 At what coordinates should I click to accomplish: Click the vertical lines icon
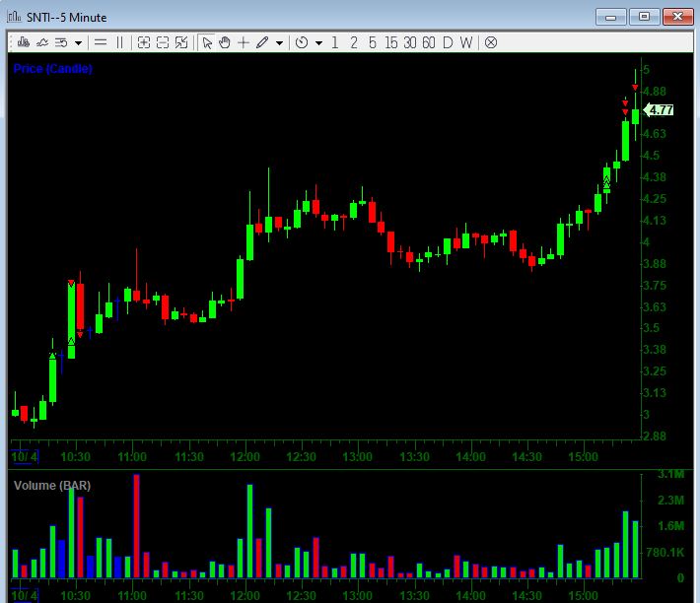[119, 42]
